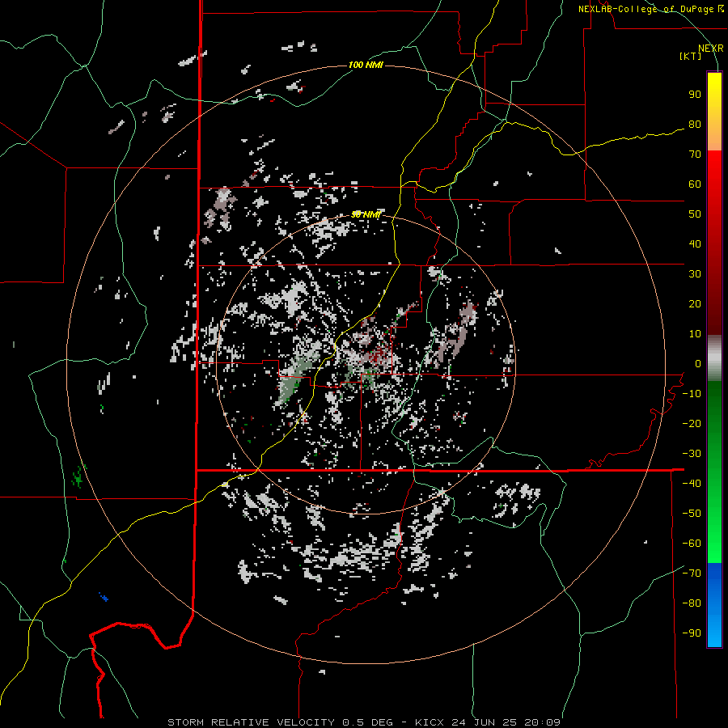This screenshot has height=728, width=728.
Task: Click the 100 NMI range ring label
Action: click(366, 65)
